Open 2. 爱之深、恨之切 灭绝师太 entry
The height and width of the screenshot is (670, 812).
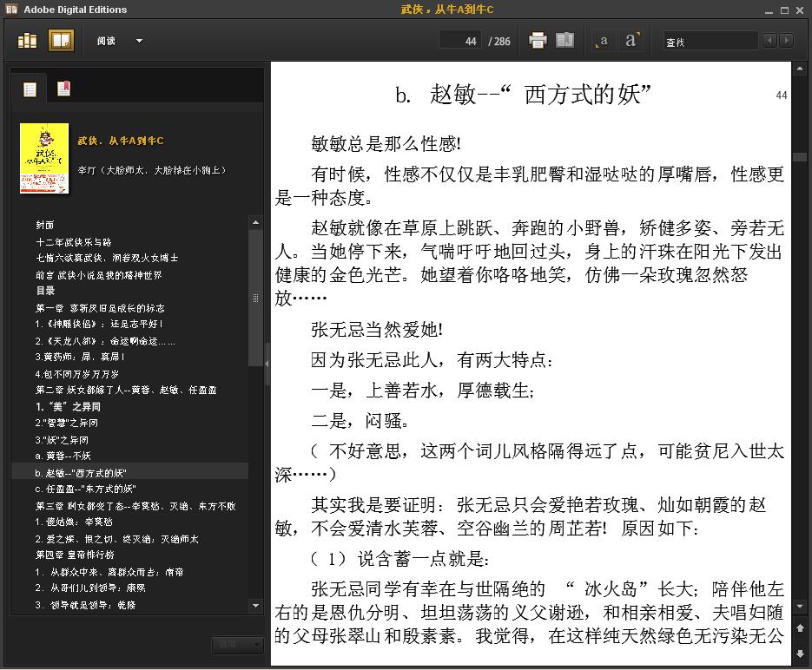pyautogui.click(x=116, y=539)
